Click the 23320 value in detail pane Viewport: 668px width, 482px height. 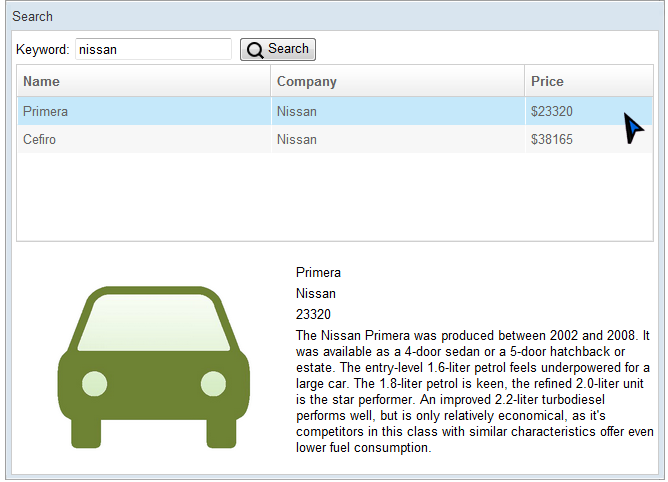[313, 315]
